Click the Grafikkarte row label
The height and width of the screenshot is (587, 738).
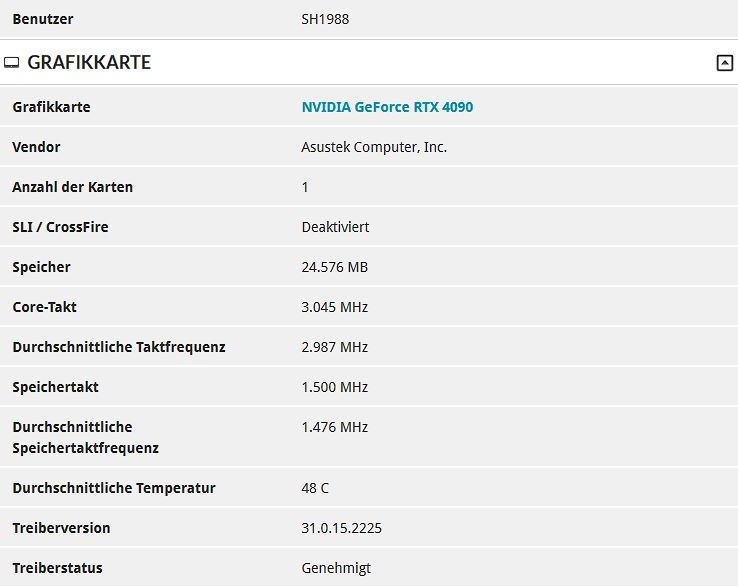tap(51, 107)
